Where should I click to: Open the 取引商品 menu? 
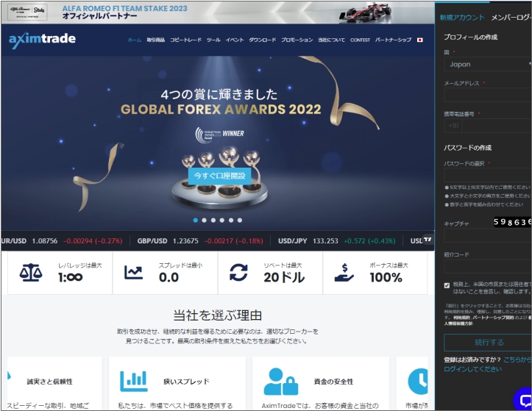[x=156, y=40]
